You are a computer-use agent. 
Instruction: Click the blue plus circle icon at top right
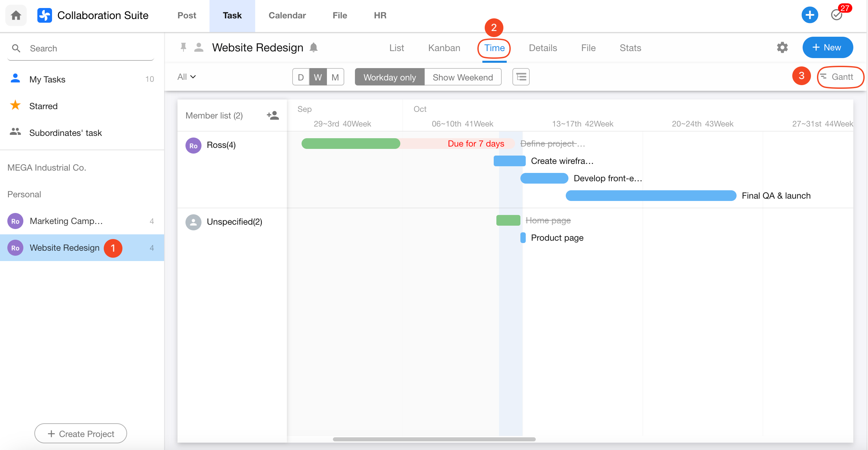click(809, 15)
